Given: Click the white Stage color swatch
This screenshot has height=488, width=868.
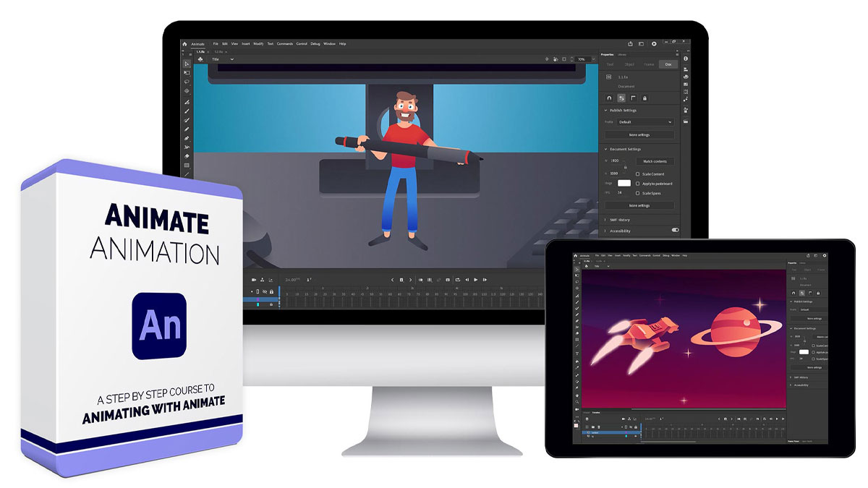Looking at the screenshot, I should click(625, 181).
